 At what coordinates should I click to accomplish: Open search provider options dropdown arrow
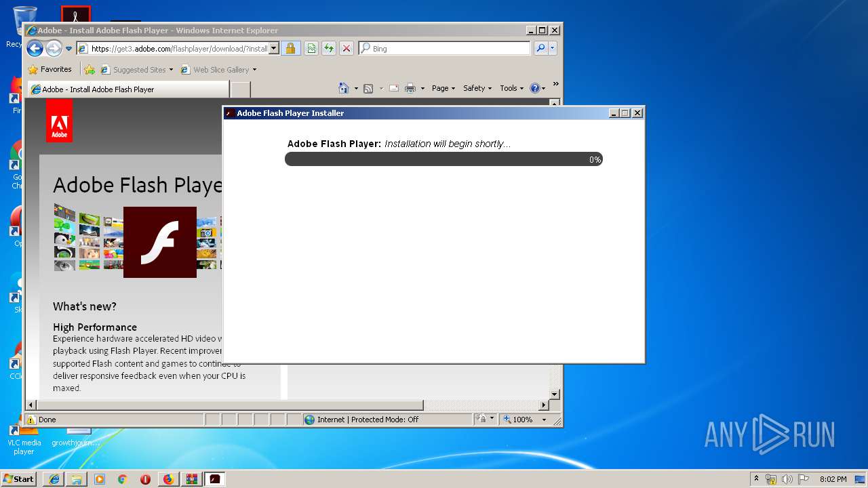click(553, 48)
